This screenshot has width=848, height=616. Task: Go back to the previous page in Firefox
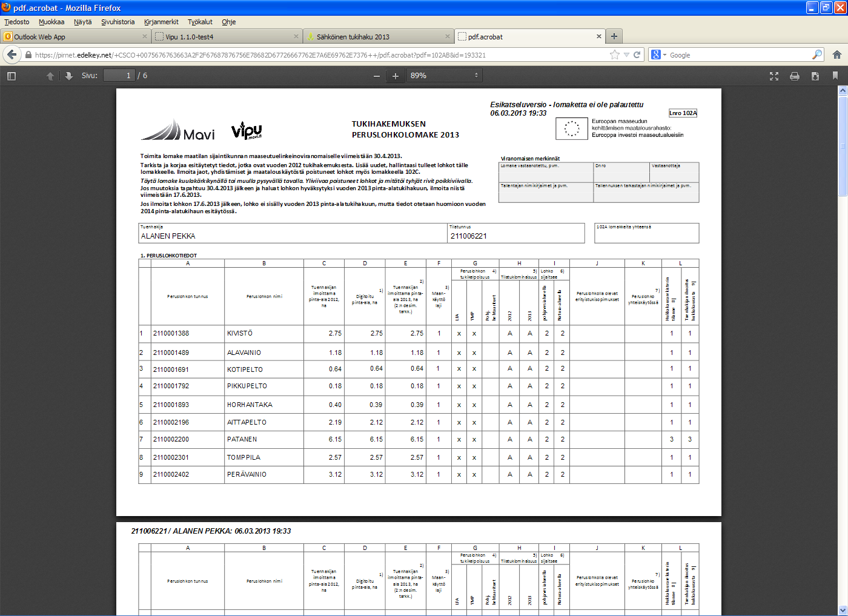click(12, 55)
